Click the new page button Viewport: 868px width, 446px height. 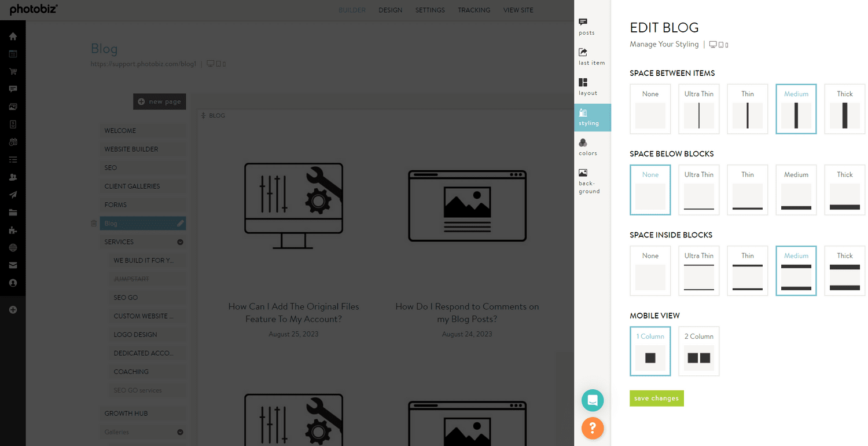click(160, 101)
